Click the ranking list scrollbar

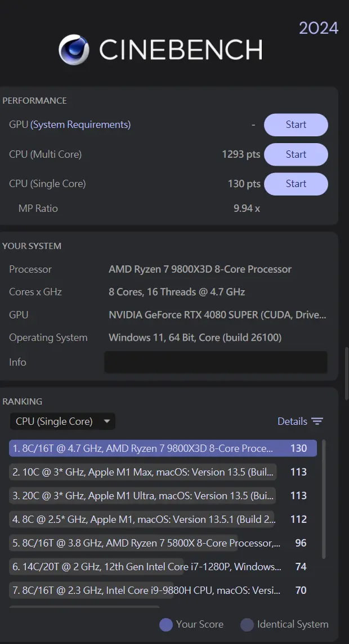click(x=324, y=499)
